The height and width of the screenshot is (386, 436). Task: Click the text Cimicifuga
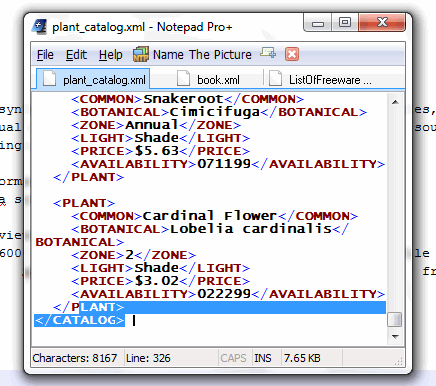coord(215,112)
